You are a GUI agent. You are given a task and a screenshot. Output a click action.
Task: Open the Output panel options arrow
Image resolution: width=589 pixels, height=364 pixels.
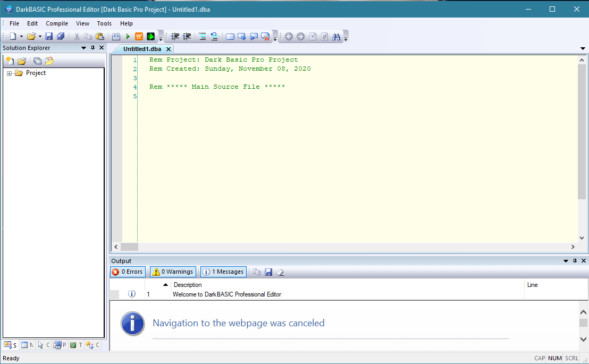pyautogui.click(x=566, y=261)
